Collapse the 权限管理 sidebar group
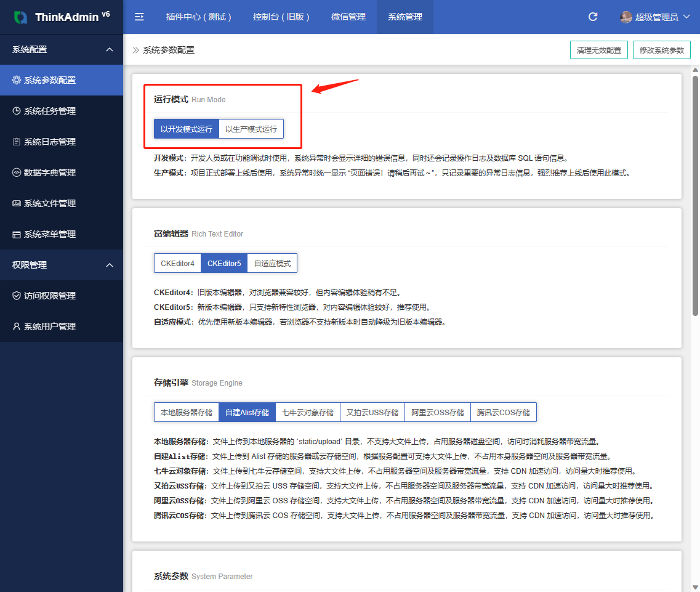 [x=110, y=265]
